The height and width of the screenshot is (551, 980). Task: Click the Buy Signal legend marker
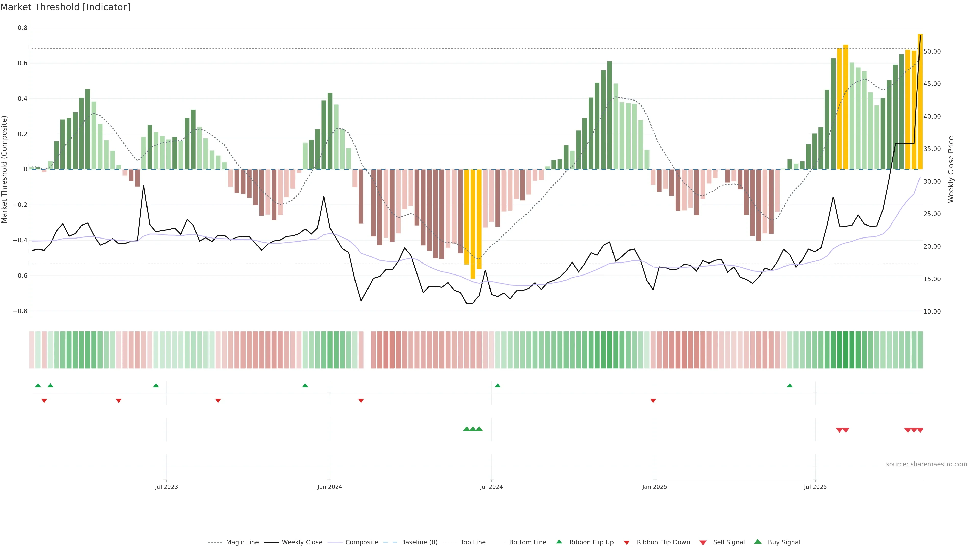click(758, 542)
